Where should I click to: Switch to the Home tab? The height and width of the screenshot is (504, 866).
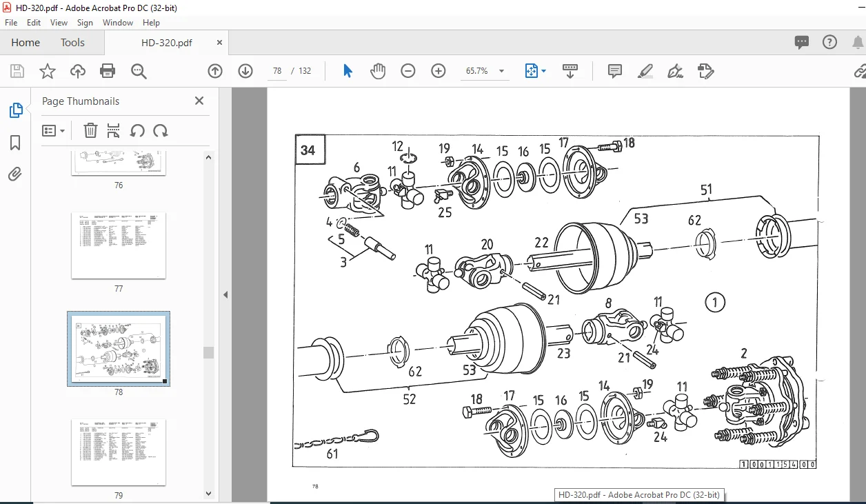click(x=26, y=42)
